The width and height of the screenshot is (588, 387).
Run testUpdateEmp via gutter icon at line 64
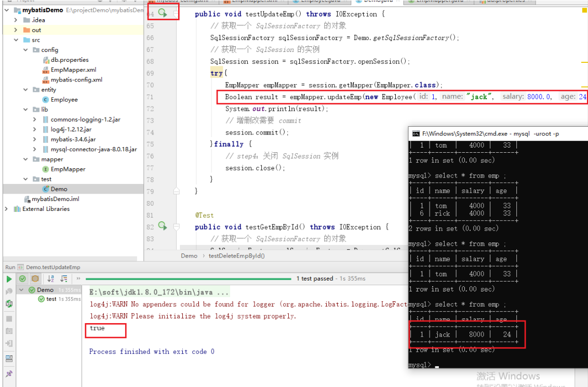163,13
